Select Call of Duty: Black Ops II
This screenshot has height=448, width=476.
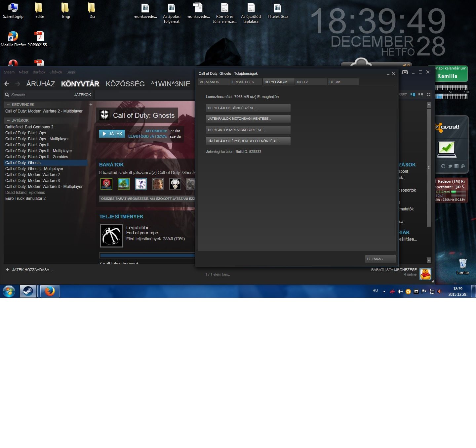46,145
